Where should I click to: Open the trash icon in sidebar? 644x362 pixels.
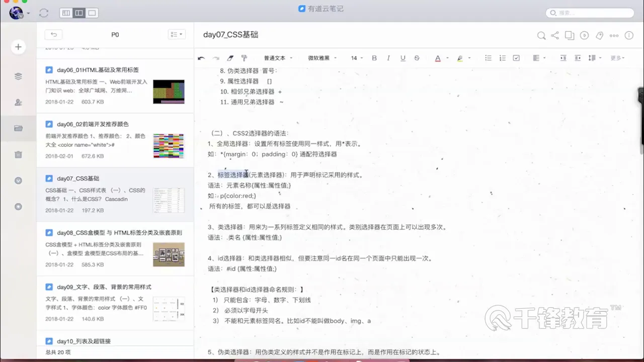point(19,154)
